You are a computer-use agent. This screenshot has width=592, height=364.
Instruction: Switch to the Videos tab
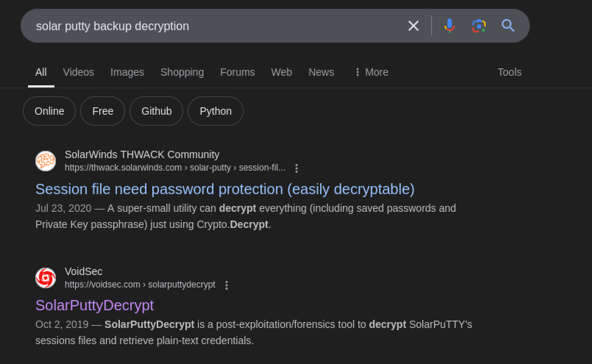(78, 72)
